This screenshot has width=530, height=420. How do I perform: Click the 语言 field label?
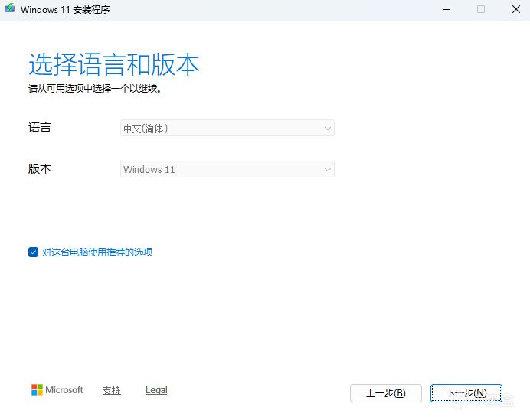(x=40, y=127)
